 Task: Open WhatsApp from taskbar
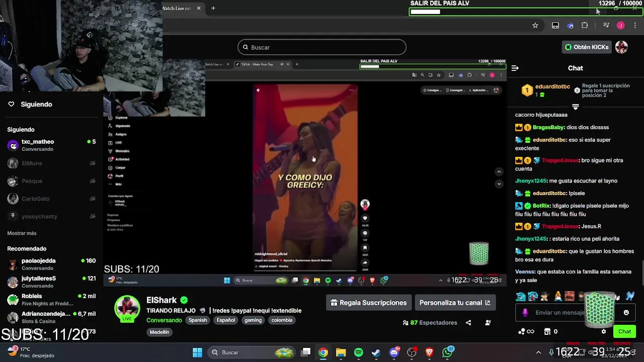pos(447,352)
